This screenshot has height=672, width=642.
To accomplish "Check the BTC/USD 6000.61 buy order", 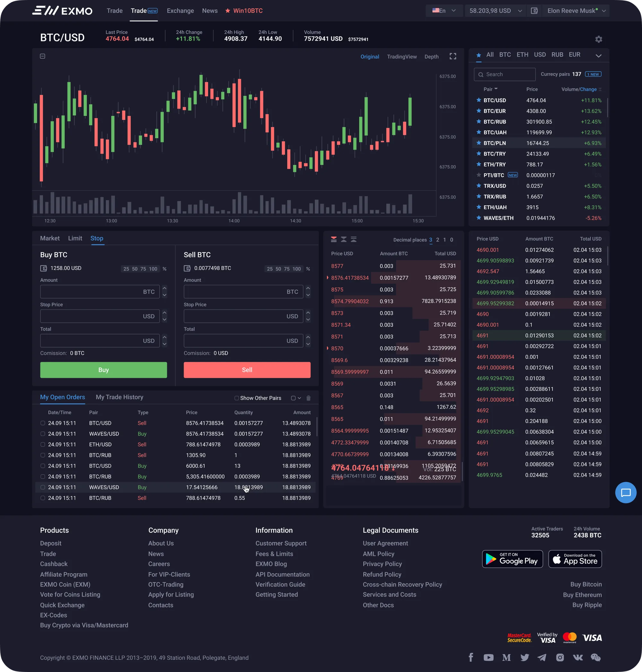I will point(43,466).
